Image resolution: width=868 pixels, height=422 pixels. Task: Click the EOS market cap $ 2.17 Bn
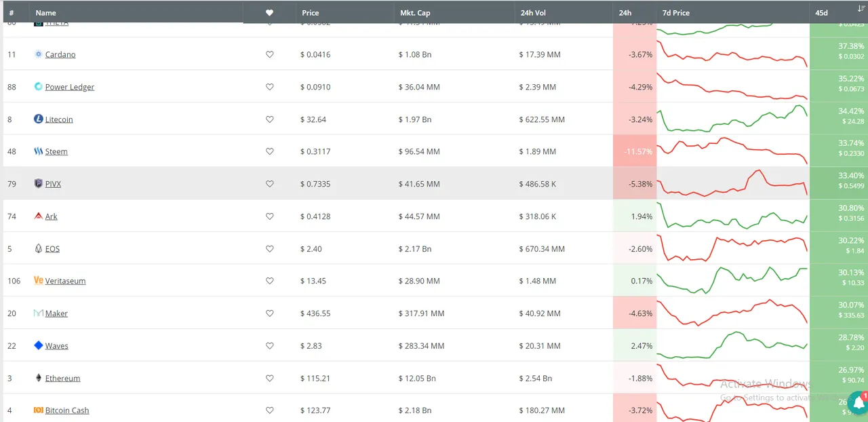pos(415,248)
